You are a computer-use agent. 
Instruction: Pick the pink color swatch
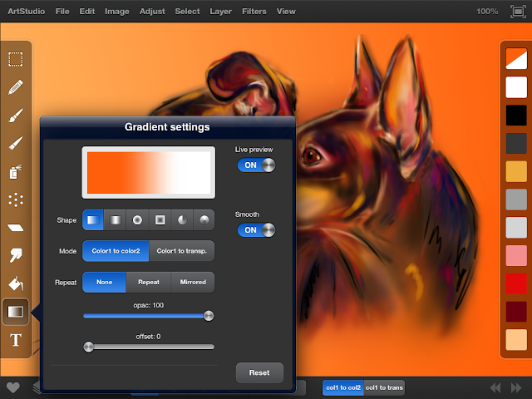[x=516, y=256]
